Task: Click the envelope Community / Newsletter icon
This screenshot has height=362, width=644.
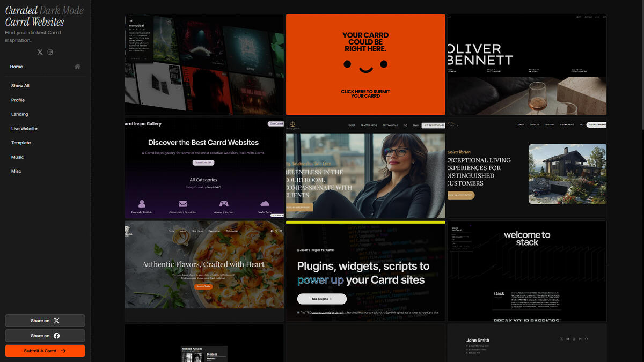Action: point(183,204)
